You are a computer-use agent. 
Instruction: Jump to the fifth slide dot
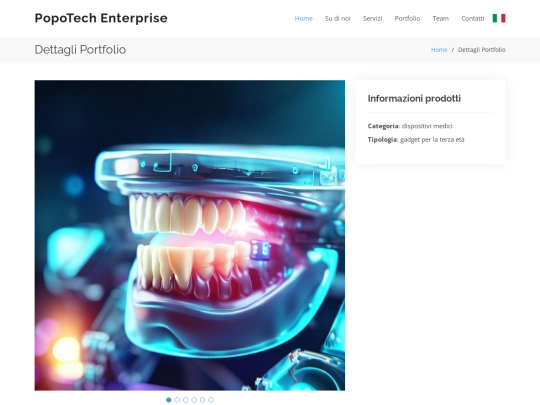point(202,400)
